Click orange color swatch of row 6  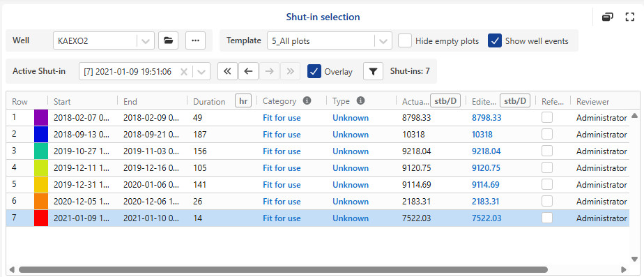(41, 202)
